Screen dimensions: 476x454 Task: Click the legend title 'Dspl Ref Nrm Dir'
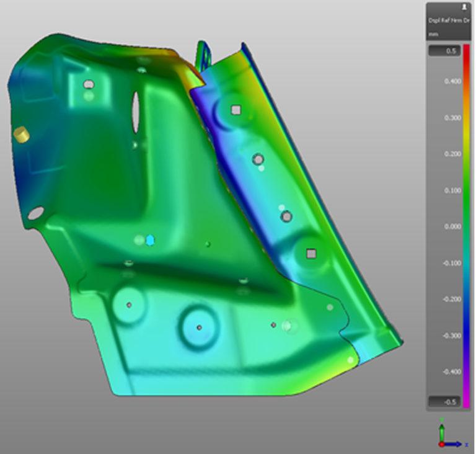(x=449, y=20)
